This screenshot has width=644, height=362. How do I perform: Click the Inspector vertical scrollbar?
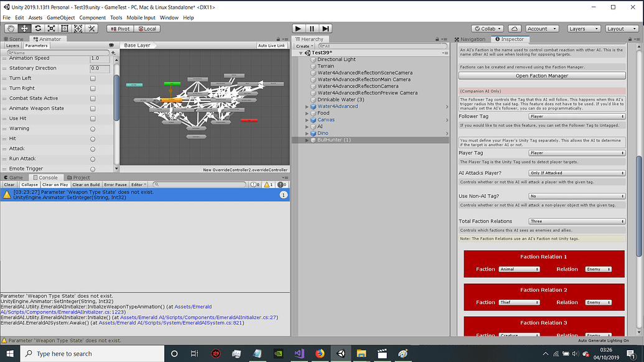point(638,207)
